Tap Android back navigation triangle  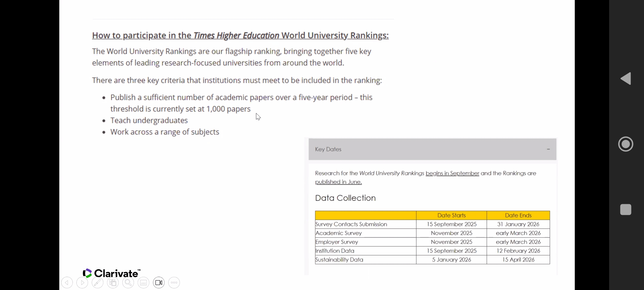point(626,79)
